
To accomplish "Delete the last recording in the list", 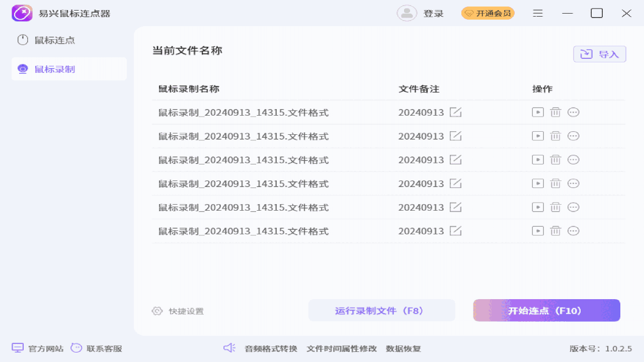I will click(555, 231).
